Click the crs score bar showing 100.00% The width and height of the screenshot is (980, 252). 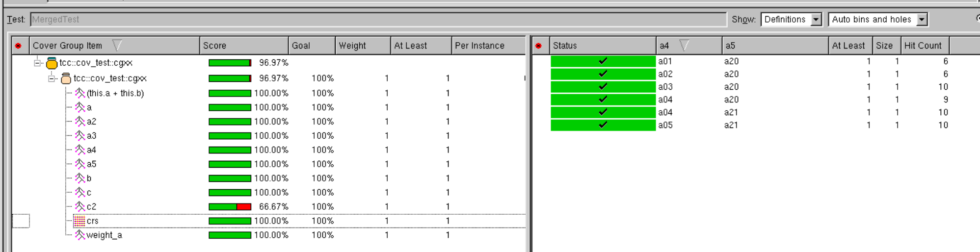[230, 221]
